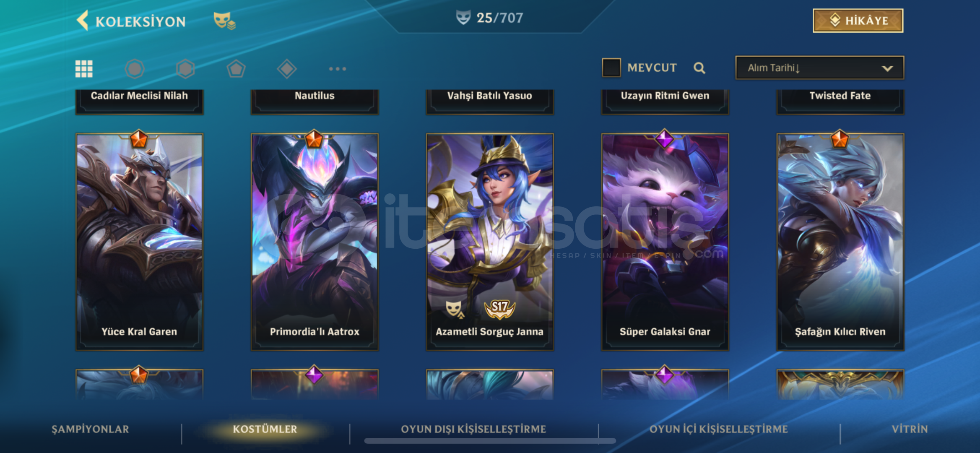The image size is (980, 453).
Task: Toggle the Mevcut checkbox
Action: click(611, 68)
